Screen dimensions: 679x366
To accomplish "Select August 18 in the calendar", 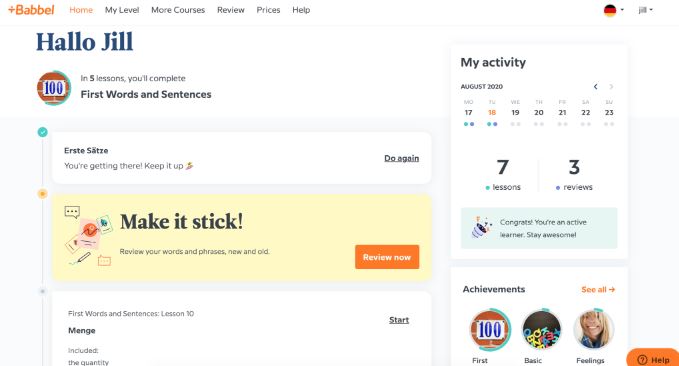I will (x=492, y=113).
